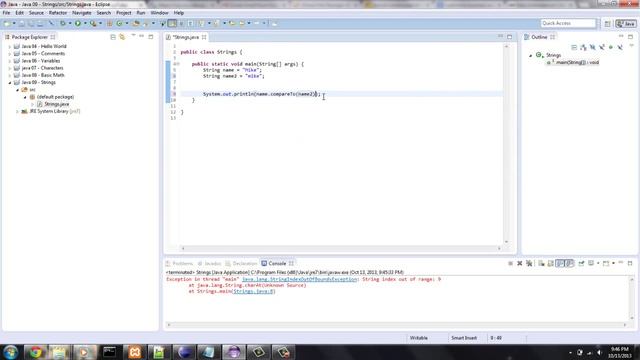Open the Navigate menu

click(x=82, y=13)
